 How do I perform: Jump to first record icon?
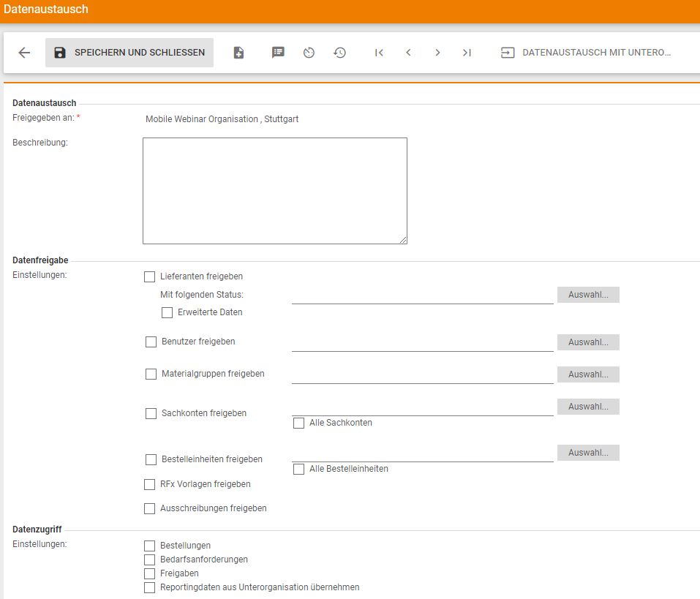(379, 53)
